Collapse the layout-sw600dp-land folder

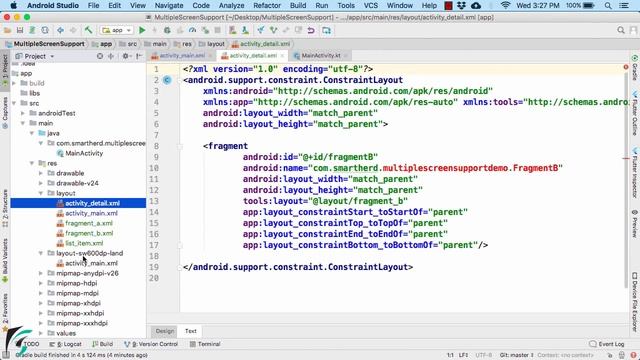click(x=41, y=253)
